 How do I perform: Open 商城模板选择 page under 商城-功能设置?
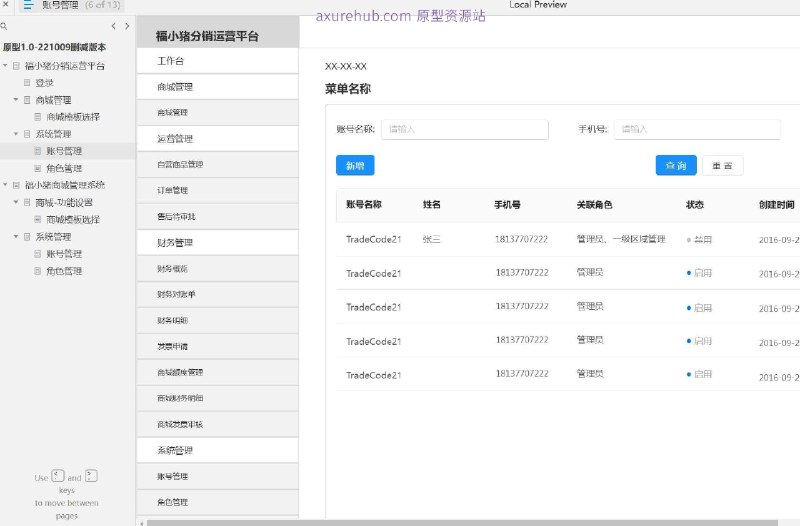point(73,219)
